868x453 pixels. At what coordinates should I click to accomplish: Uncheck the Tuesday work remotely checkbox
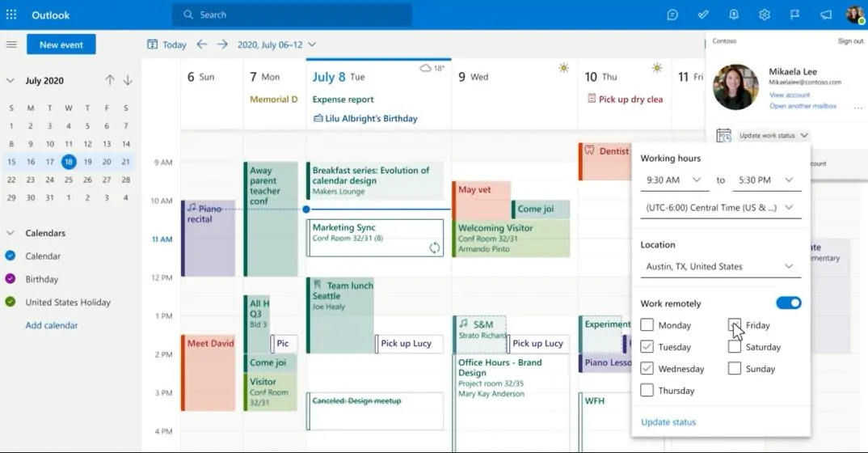click(647, 347)
